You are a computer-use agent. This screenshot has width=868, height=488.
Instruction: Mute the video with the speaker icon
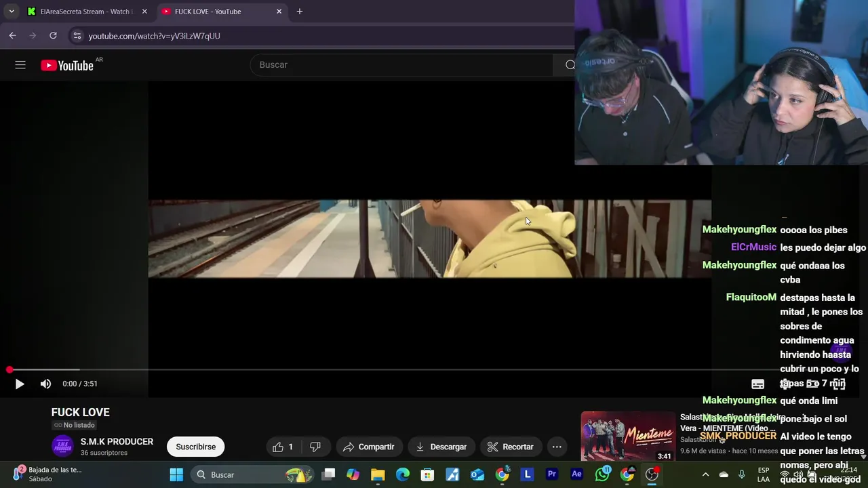point(45,384)
